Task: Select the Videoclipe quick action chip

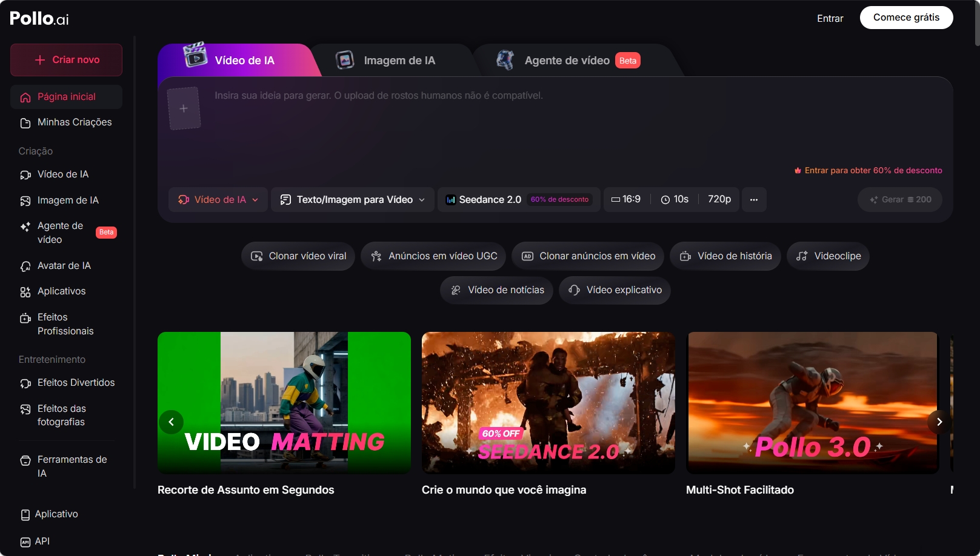Action: 828,256
